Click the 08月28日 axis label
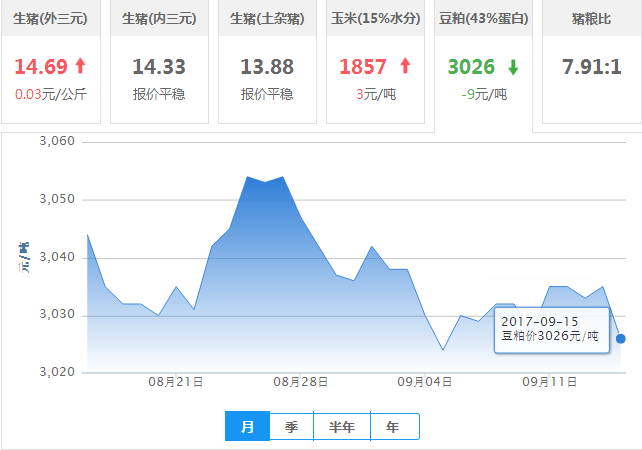Screen dimensions: 642x450 301,382
